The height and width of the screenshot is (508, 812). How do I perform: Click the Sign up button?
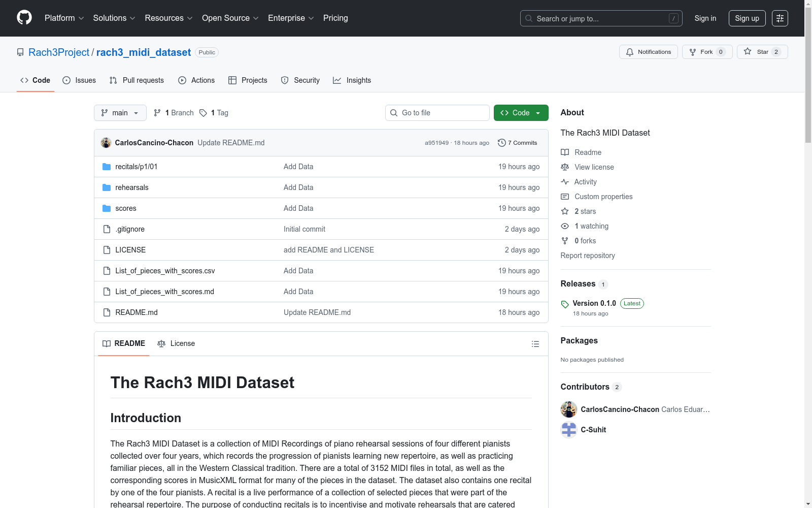[x=747, y=18]
